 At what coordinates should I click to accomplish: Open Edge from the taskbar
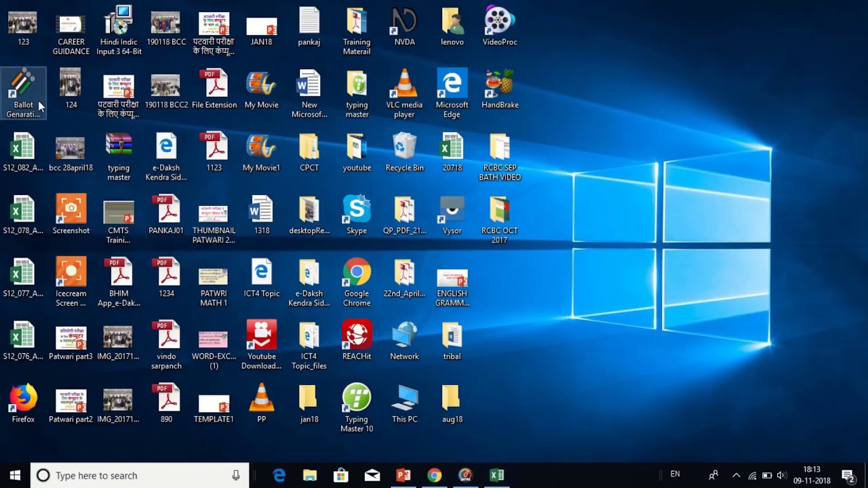click(279, 475)
